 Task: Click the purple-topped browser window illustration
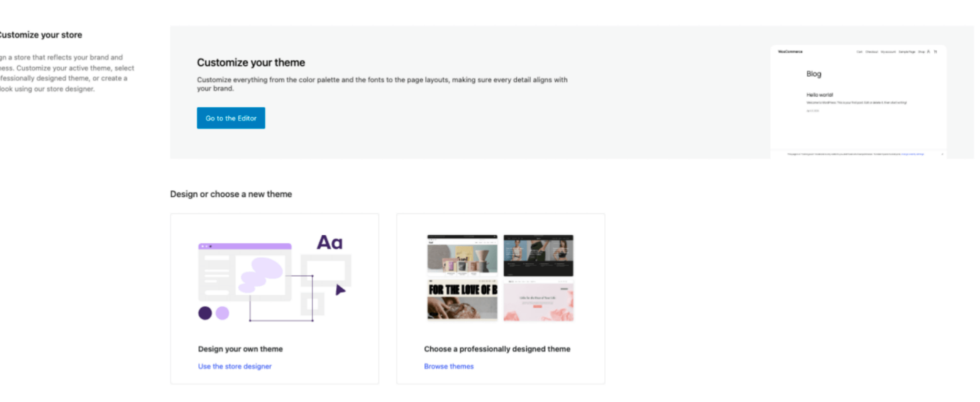(245, 271)
